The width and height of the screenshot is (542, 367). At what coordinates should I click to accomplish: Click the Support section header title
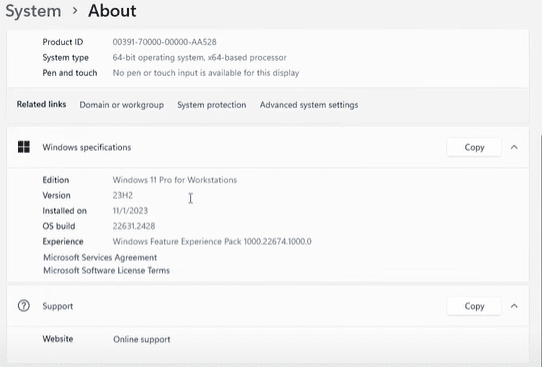click(58, 306)
